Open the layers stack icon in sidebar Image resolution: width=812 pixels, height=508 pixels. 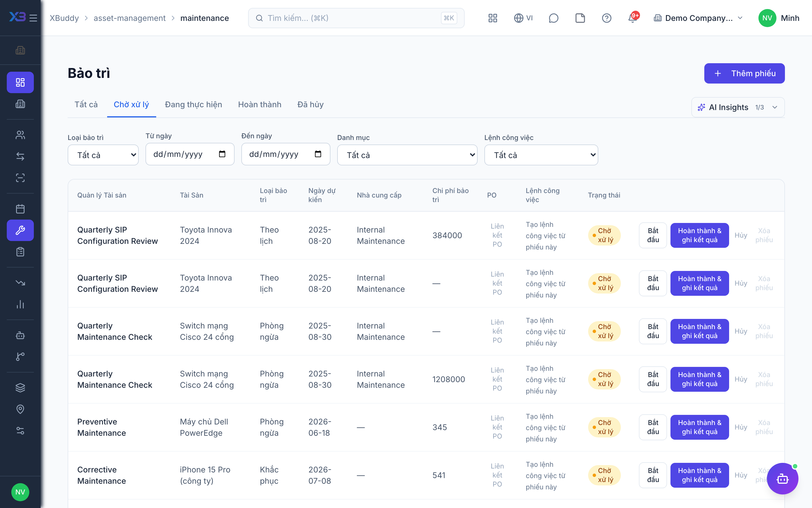point(20,388)
